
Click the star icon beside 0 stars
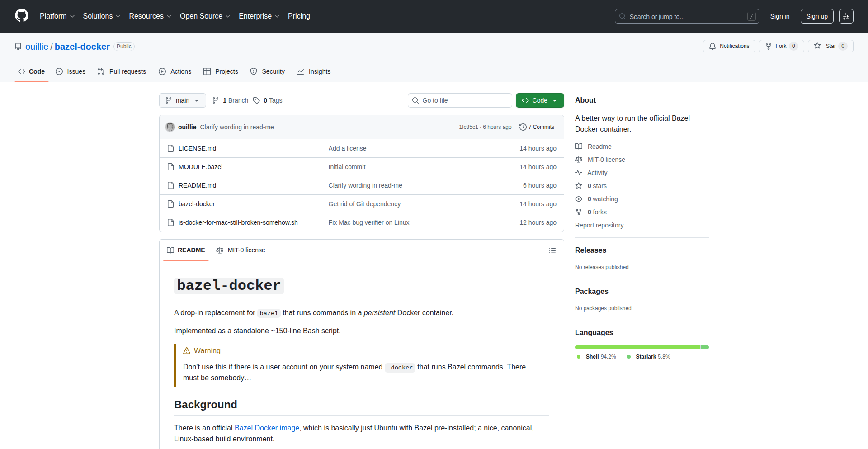coord(579,186)
